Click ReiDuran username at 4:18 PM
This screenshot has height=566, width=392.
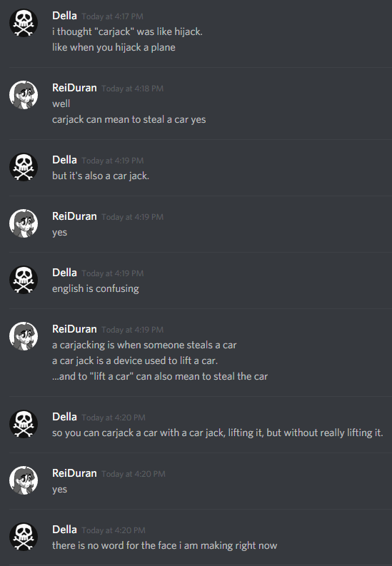pos(74,88)
